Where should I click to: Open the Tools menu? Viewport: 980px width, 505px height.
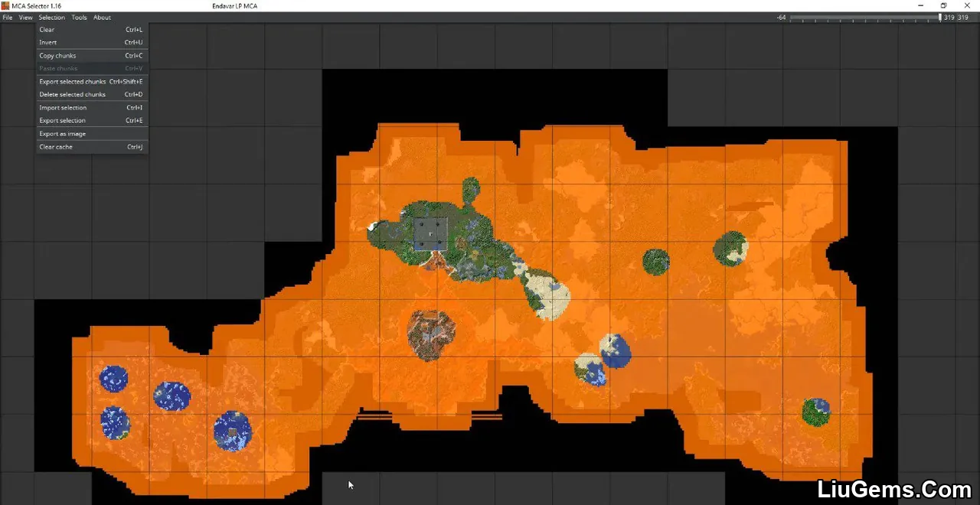point(80,18)
